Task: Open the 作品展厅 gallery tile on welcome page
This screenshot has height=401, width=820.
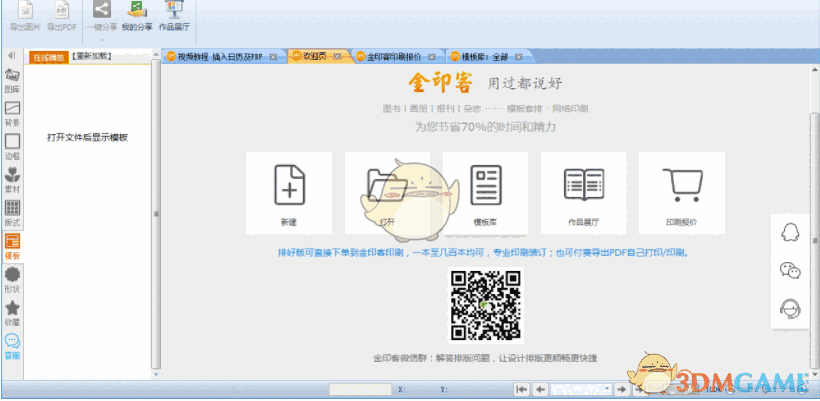Action: (583, 192)
